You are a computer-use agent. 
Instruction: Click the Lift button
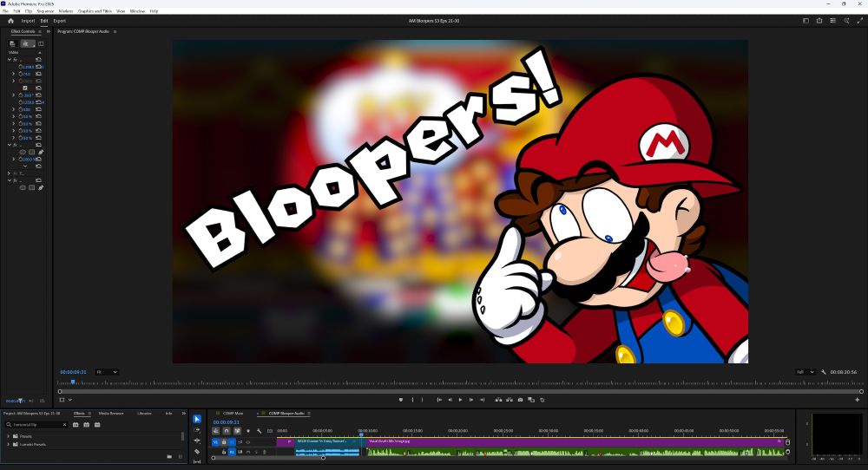[498, 400]
